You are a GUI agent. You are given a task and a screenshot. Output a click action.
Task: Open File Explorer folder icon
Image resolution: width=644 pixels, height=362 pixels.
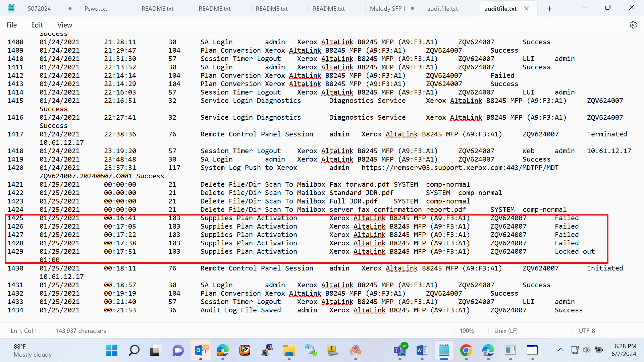coord(289,351)
